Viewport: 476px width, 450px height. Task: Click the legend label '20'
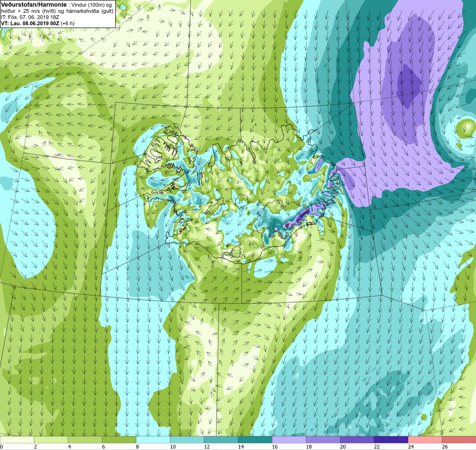coord(343,446)
